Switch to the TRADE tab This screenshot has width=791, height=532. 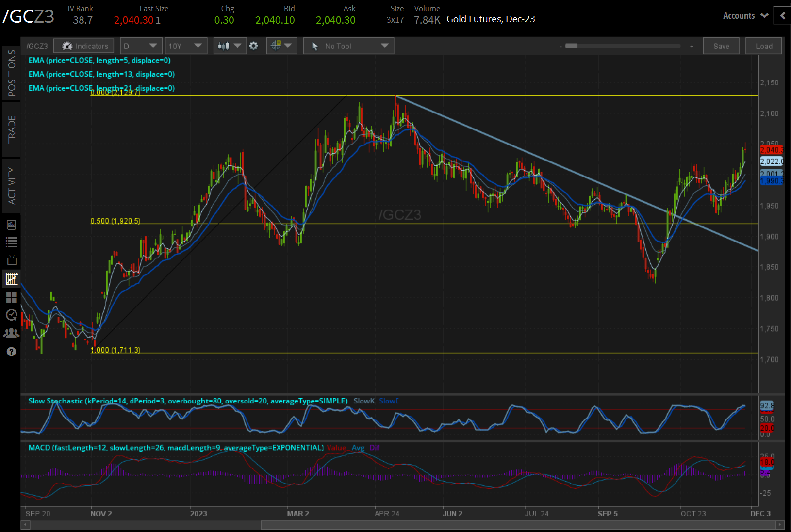coord(12,129)
